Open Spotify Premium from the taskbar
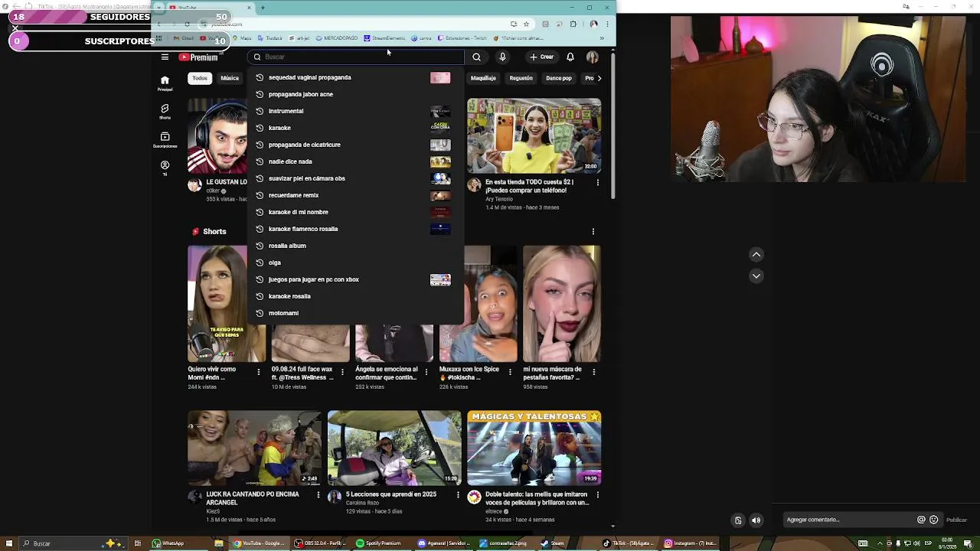Screen dimensions: 980x551 pos(378,543)
